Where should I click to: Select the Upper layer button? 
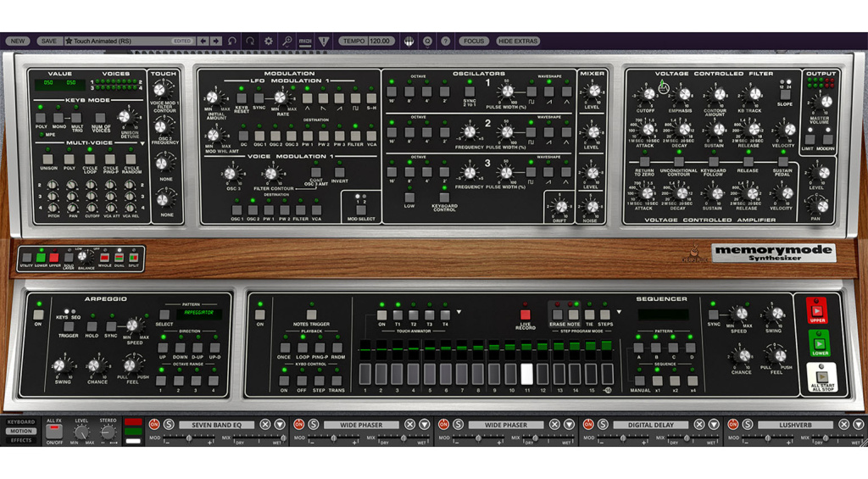(53, 258)
